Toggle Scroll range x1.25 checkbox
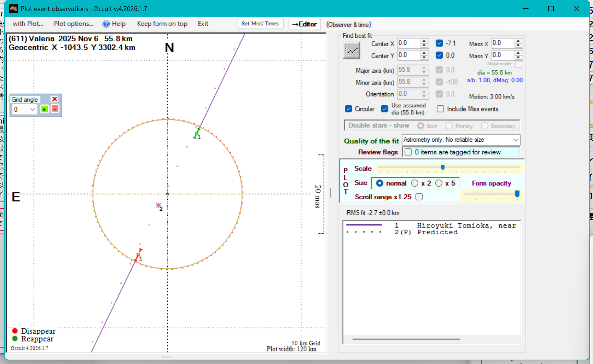Viewport: 593px width, 364px height. pos(419,197)
